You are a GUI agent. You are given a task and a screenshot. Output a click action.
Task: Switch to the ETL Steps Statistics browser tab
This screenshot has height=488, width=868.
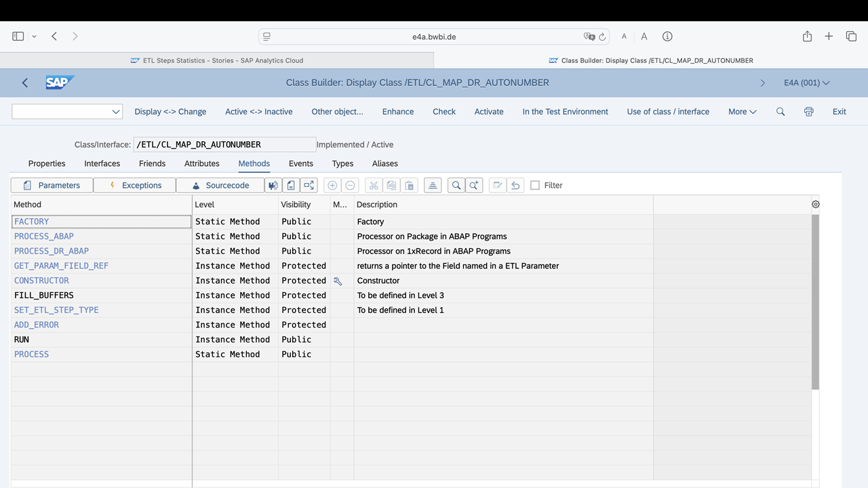216,60
